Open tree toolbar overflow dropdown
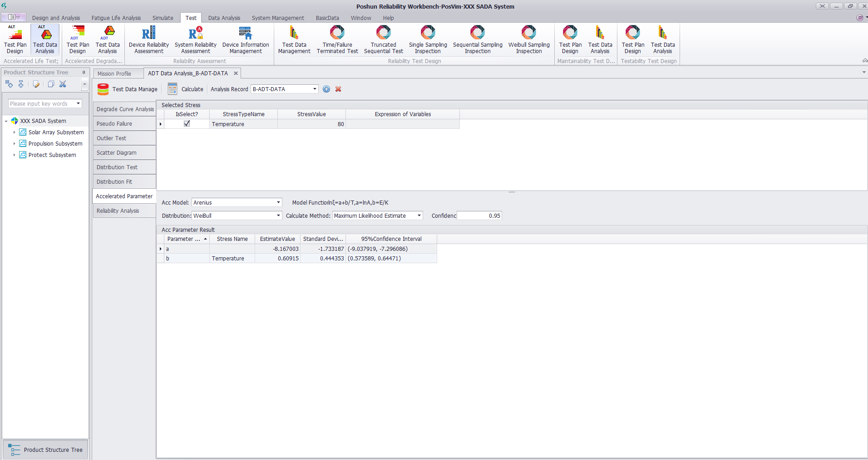The height and width of the screenshot is (460, 868). click(x=84, y=84)
